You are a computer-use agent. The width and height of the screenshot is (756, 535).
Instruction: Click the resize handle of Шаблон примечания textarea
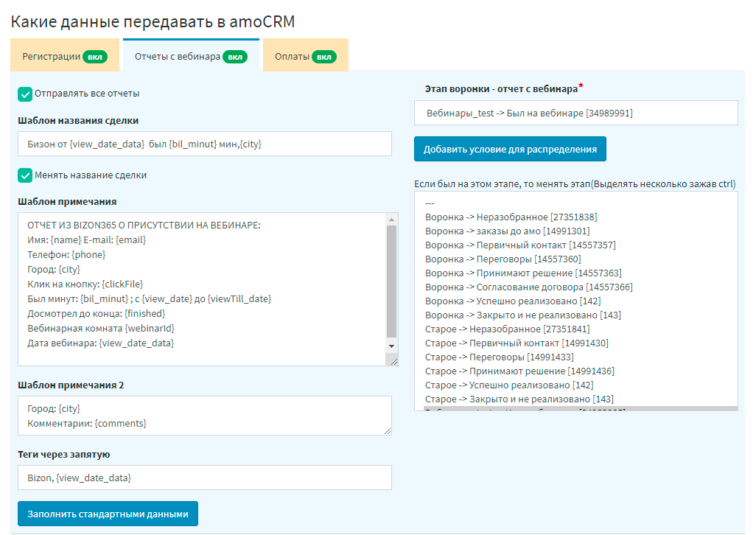tap(393, 361)
